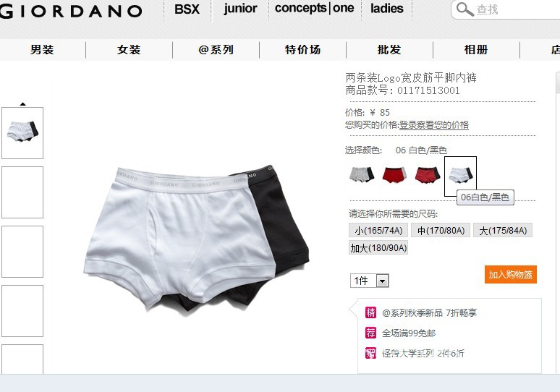Click the 登录察看您的价格 link
Image resolution: width=560 pixels, height=392 pixels.
[434, 125]
